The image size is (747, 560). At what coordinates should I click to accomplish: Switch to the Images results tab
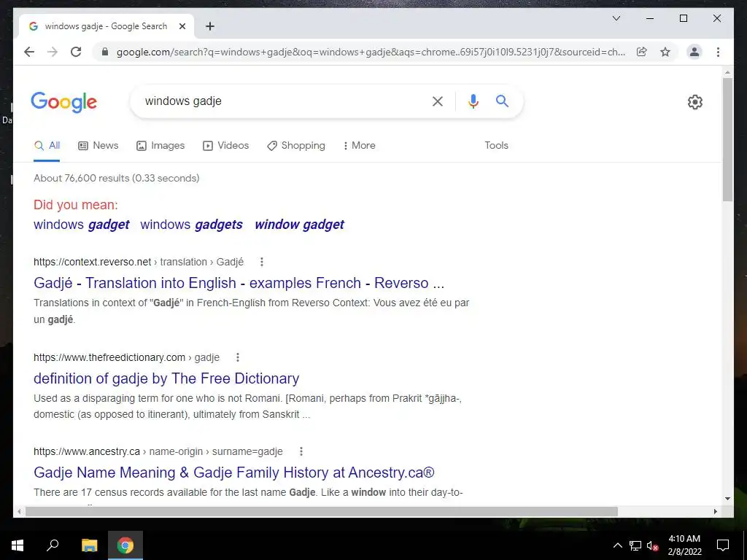coord(160,145)
